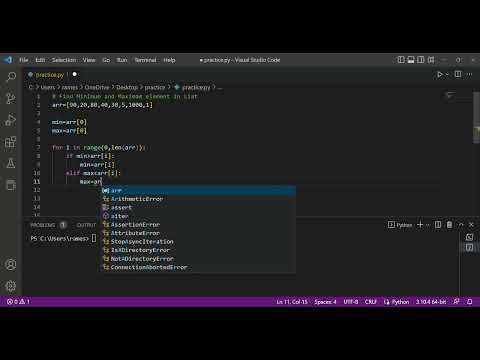Split the terminal
Image resolution: width=480 pixels, height=360 pixels.
pyautogui.click(x=438, y=225)
